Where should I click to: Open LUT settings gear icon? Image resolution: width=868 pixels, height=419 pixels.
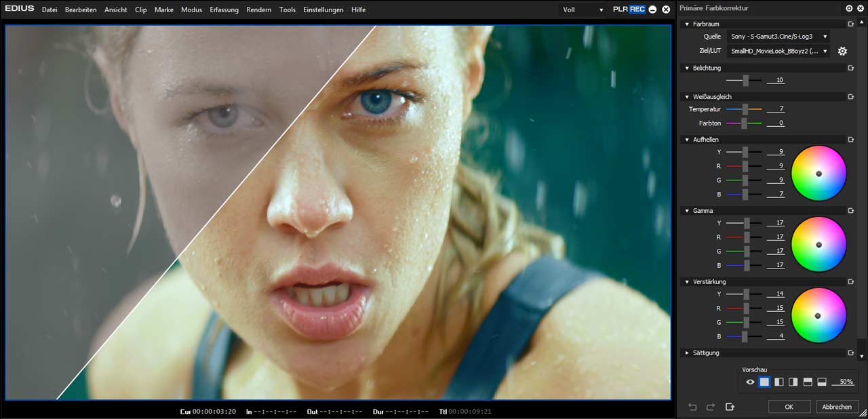pyautogui.click(x=842, y=51)
